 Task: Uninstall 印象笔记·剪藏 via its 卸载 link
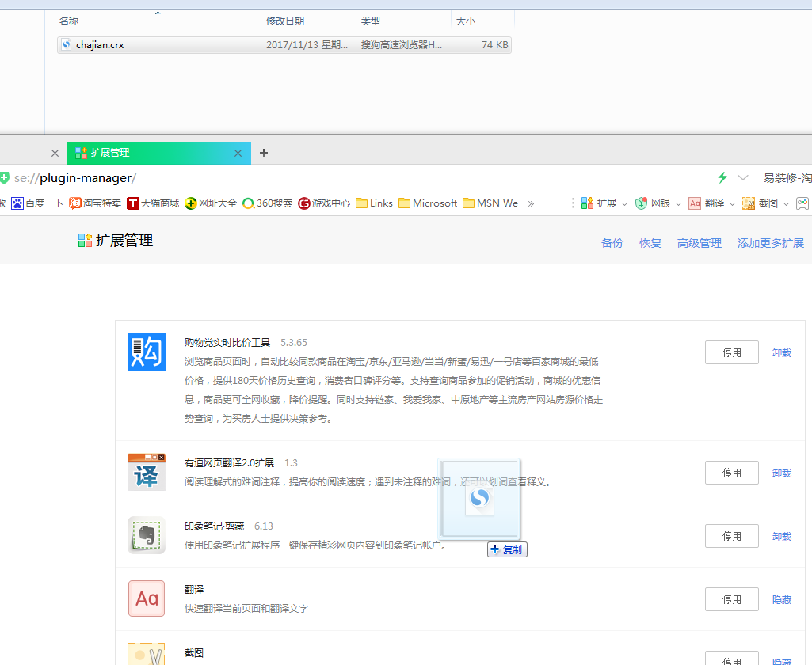coord(782,537)
